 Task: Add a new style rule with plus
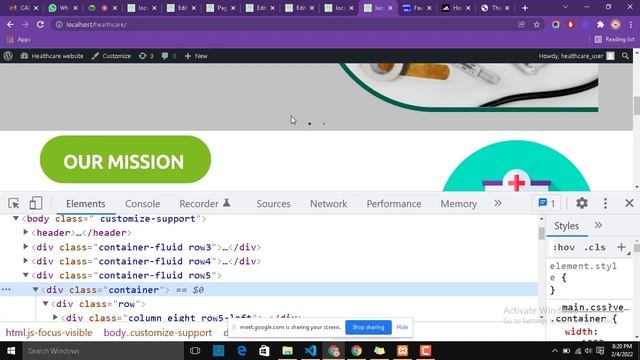click(621, 247)
